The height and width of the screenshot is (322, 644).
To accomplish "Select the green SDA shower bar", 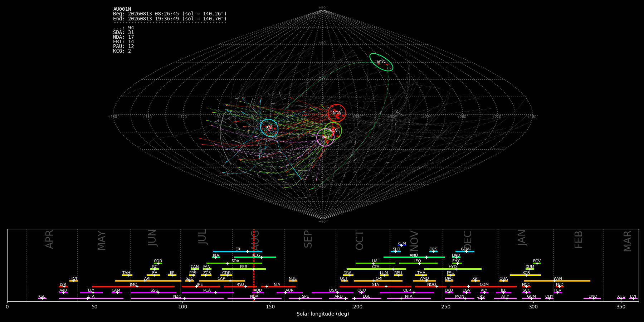I will 234,263.
